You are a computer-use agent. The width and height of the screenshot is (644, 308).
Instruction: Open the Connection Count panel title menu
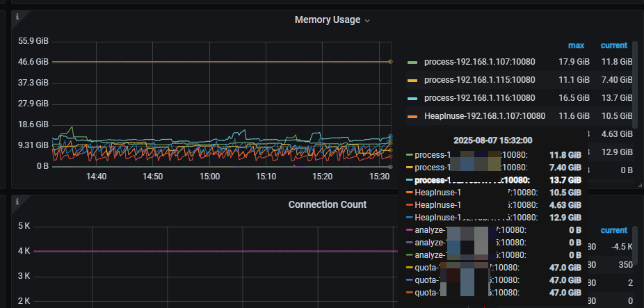[327, 204]
